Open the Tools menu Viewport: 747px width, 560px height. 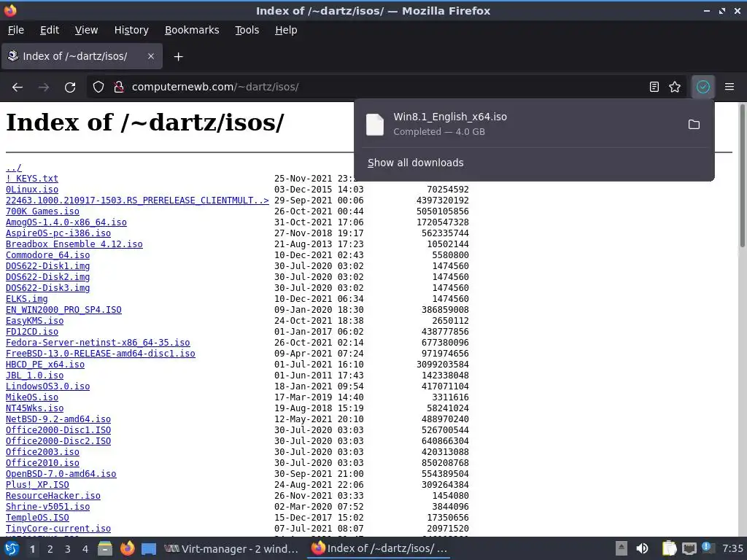[247, 30]
